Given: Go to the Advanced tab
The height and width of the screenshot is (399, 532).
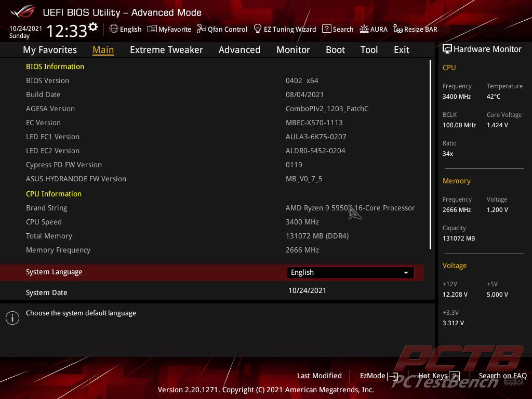Looking at the screenshot, I should (x=239, y=50).
